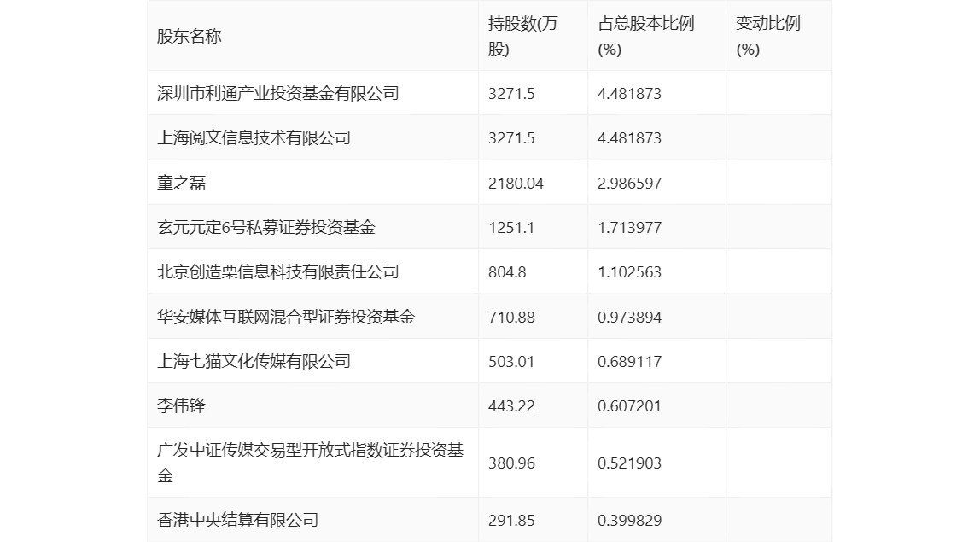Select 北京创造栗信息科技有限责任公司 shareholder name
This screenshot has width=980, height=542.
click(278, 271)
